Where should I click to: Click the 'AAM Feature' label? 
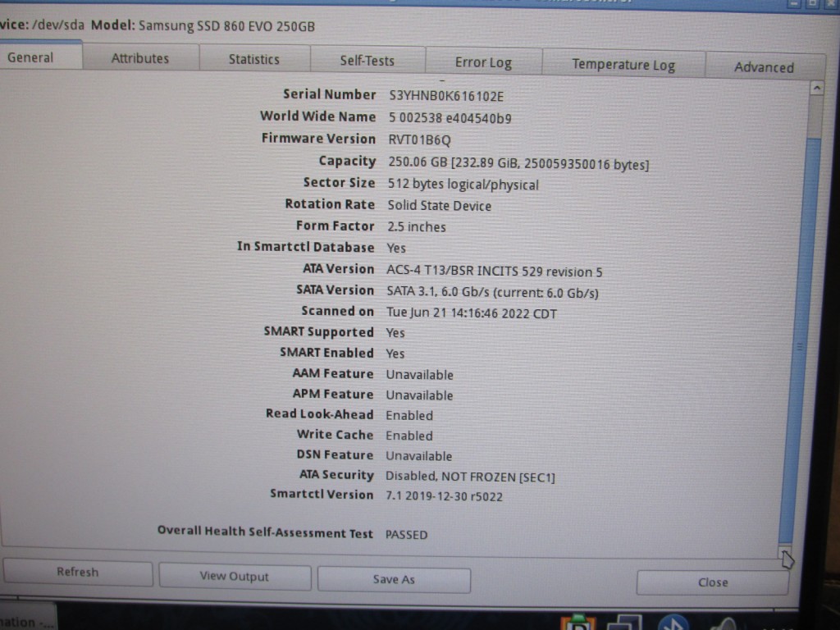pyautogui.click(x=333, y=373)
